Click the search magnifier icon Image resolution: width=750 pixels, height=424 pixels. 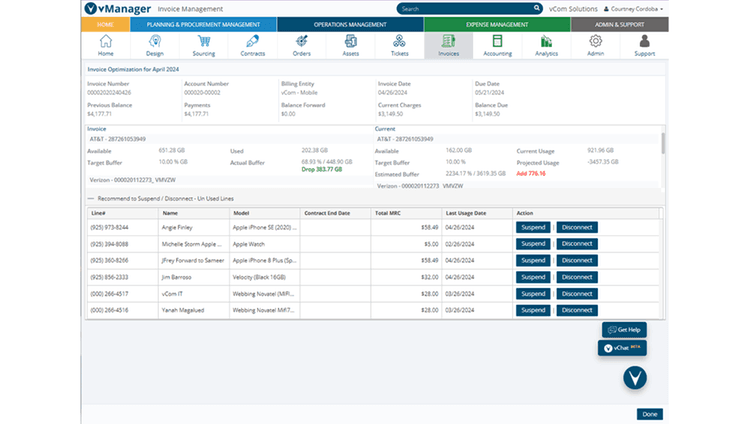point(537,8)
